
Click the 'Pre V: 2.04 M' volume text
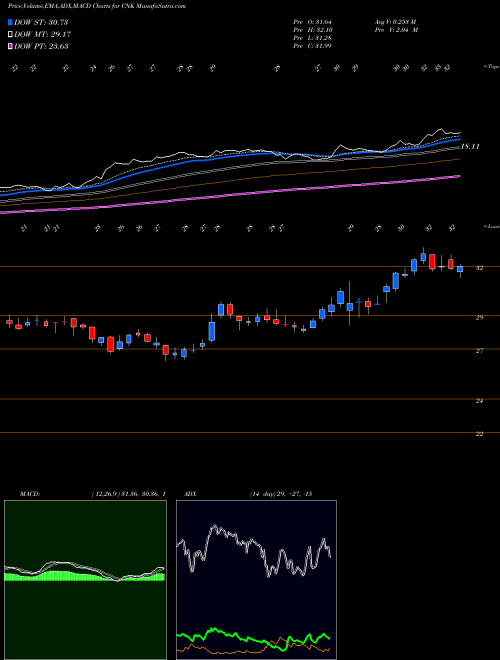coord(396,30)
